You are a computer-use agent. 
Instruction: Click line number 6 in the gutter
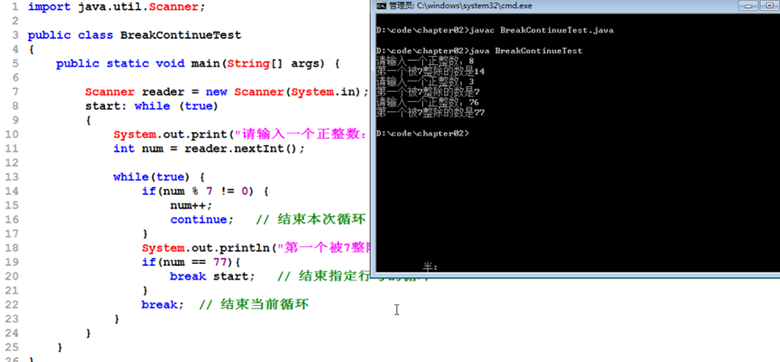click(15, 78)
